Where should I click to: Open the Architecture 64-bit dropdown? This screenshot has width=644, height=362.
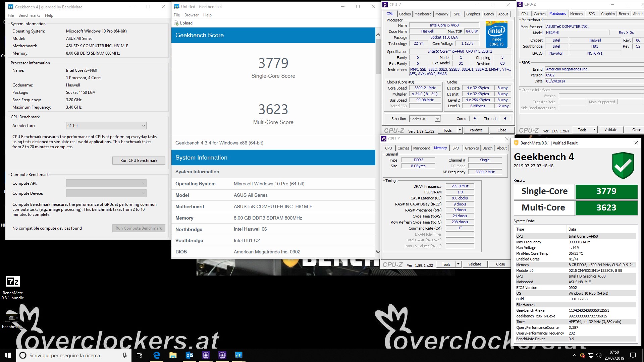(106, 126)
